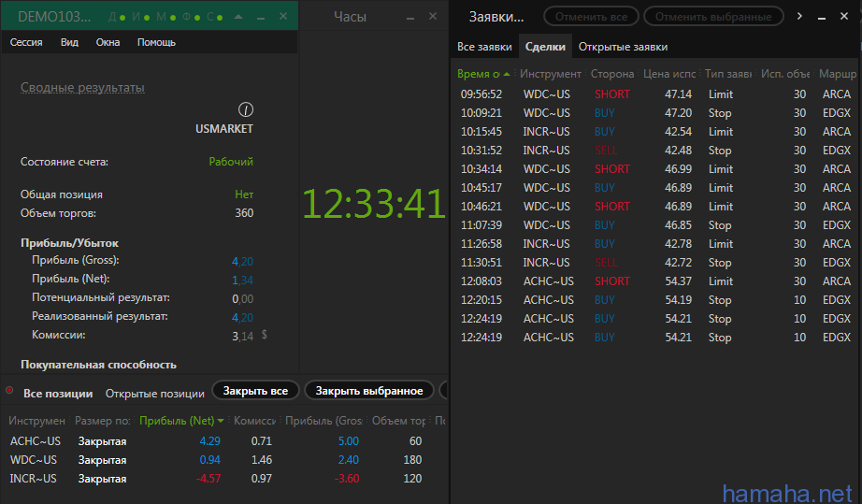Viewport: 862px width, 504px height.
Task: Select the trade at 11:26:58
Action: click(x=655, y=243)
